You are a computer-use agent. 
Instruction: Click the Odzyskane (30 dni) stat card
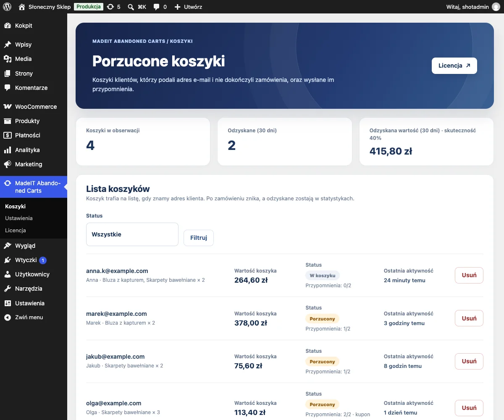coord(285,142)
